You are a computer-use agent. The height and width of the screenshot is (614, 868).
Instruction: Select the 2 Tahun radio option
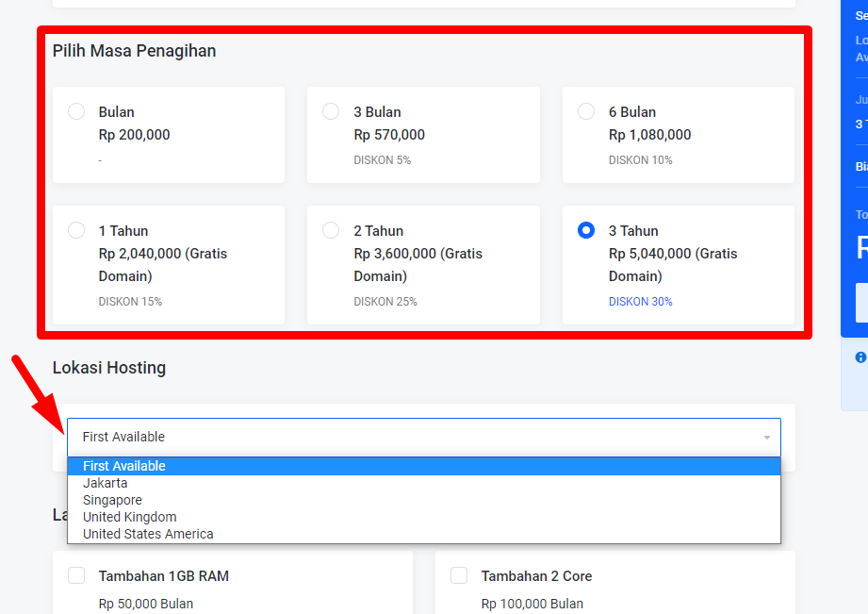pos(331,231)
